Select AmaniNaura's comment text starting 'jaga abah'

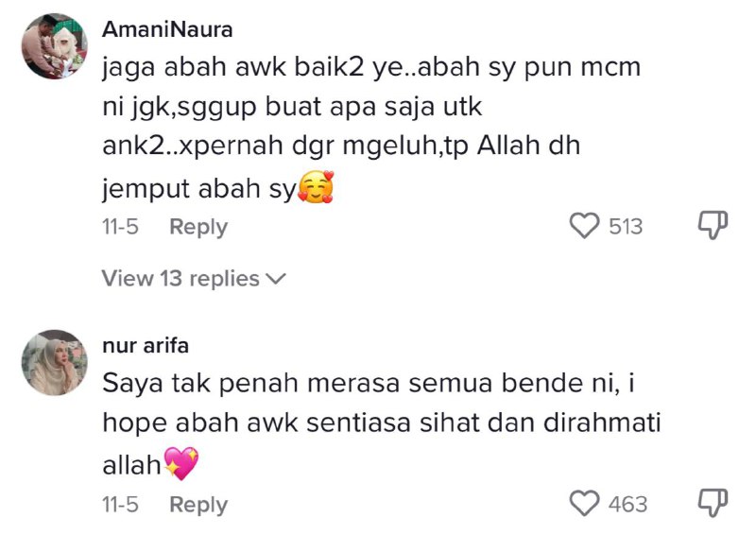(x=371, y=128)
